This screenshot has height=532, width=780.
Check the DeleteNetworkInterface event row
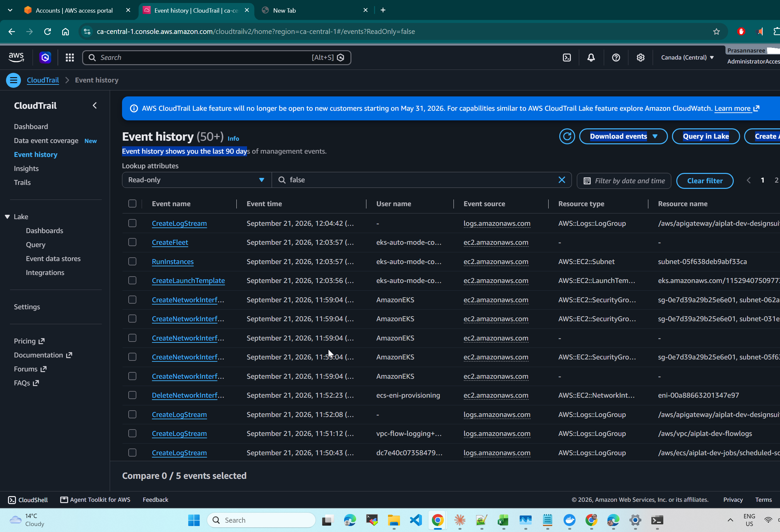point(132,395)
